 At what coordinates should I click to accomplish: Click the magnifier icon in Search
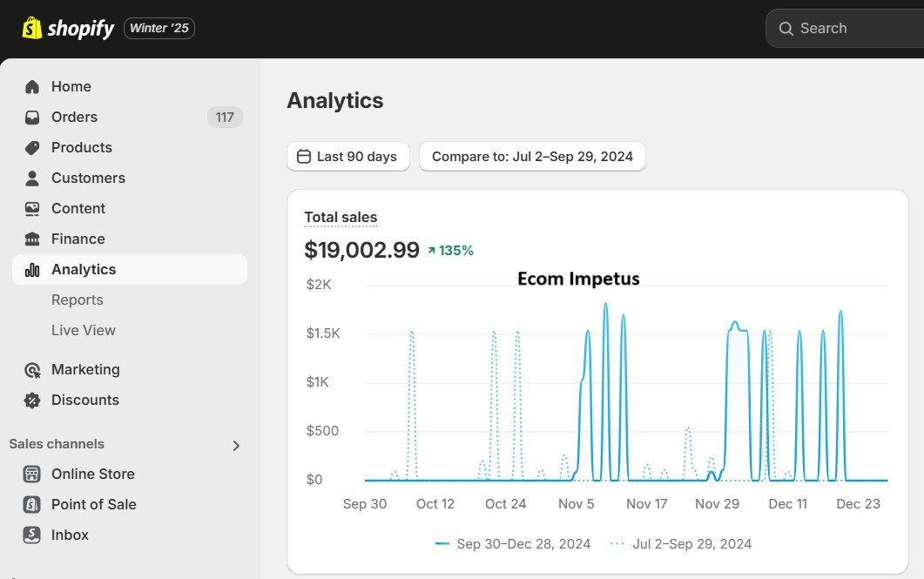(x=786, y=28)
